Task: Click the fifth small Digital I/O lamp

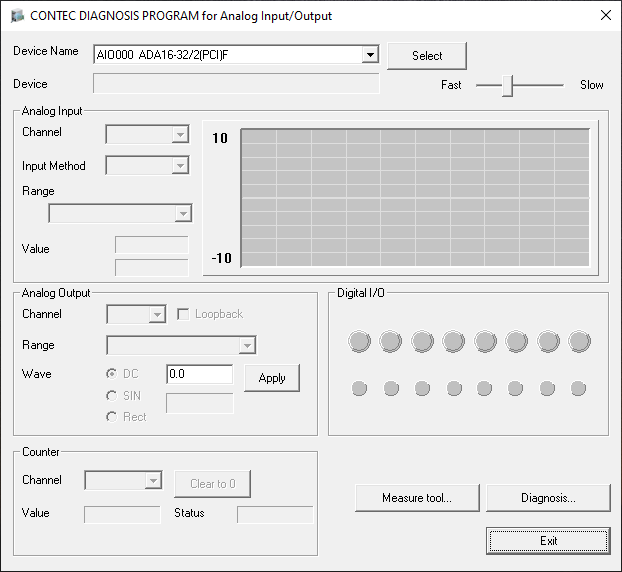Action: [484, 388]
